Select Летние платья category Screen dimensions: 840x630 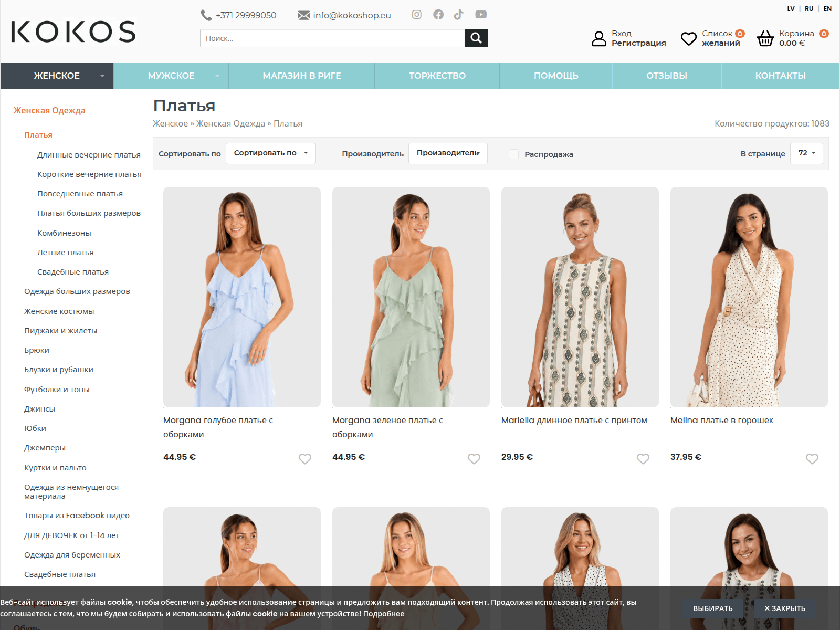pyautogui.click(x=65, y=253)
